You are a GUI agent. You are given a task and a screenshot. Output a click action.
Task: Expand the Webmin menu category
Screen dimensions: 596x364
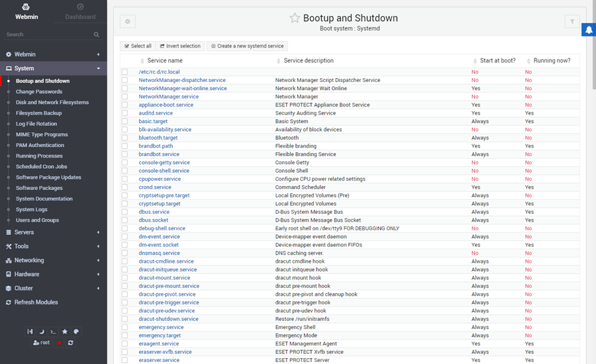coord(53,54)
